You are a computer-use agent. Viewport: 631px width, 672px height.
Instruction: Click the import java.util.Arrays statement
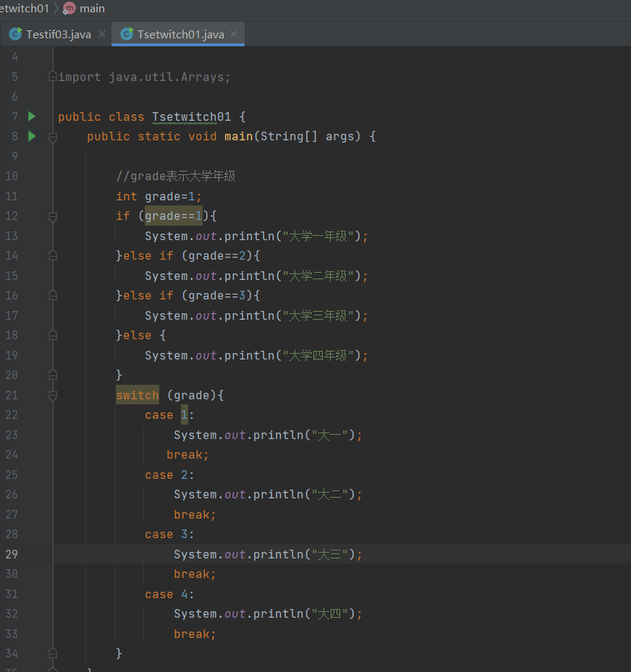pos(144,77)
